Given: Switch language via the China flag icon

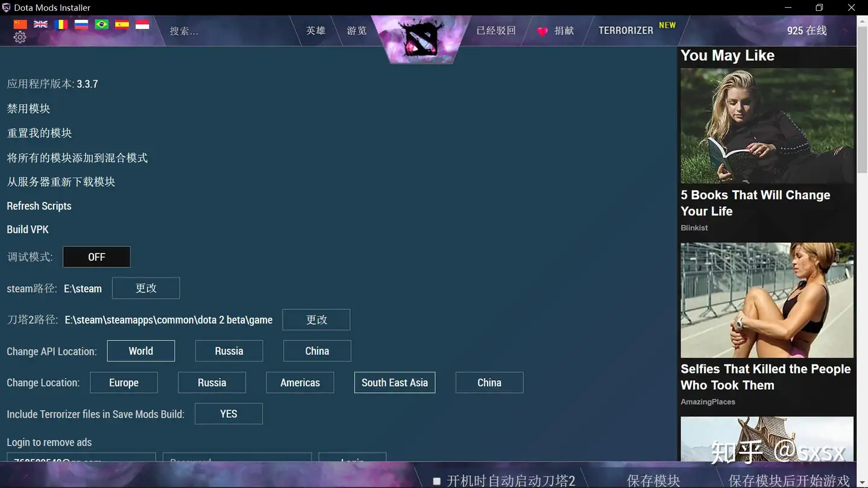Looking at the screenshot, I should pyautogui.click(x=20, y=24).
